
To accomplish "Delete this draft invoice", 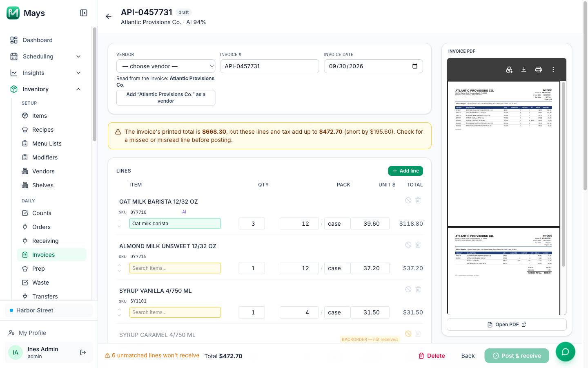I will click(432, 356).
